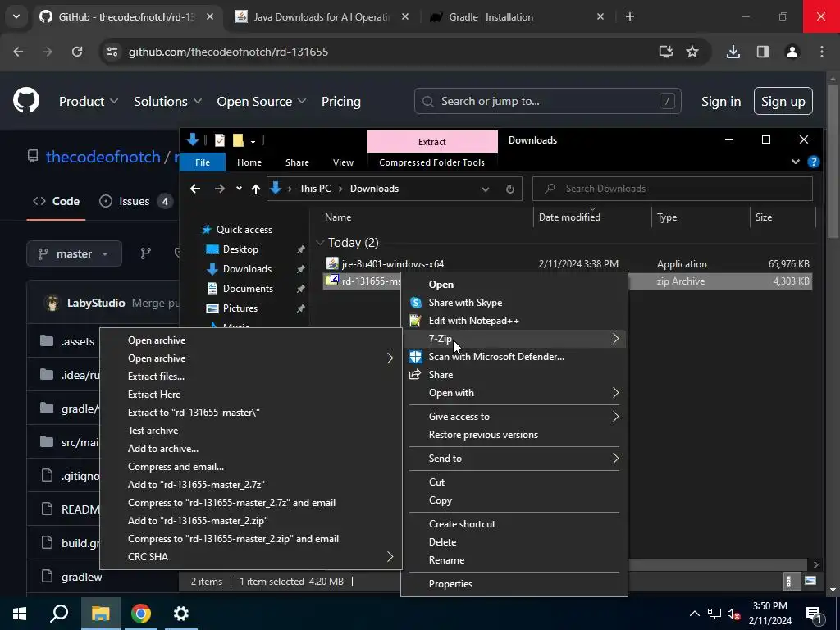
Task: Click the new folder quick access icon
Action: 238,140
